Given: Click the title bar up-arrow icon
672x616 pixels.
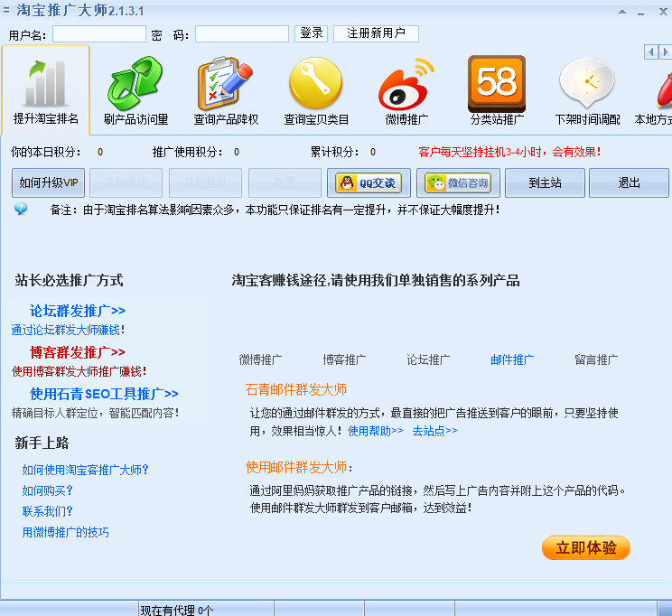Looking at the screenshot, I should coord(622,12).
